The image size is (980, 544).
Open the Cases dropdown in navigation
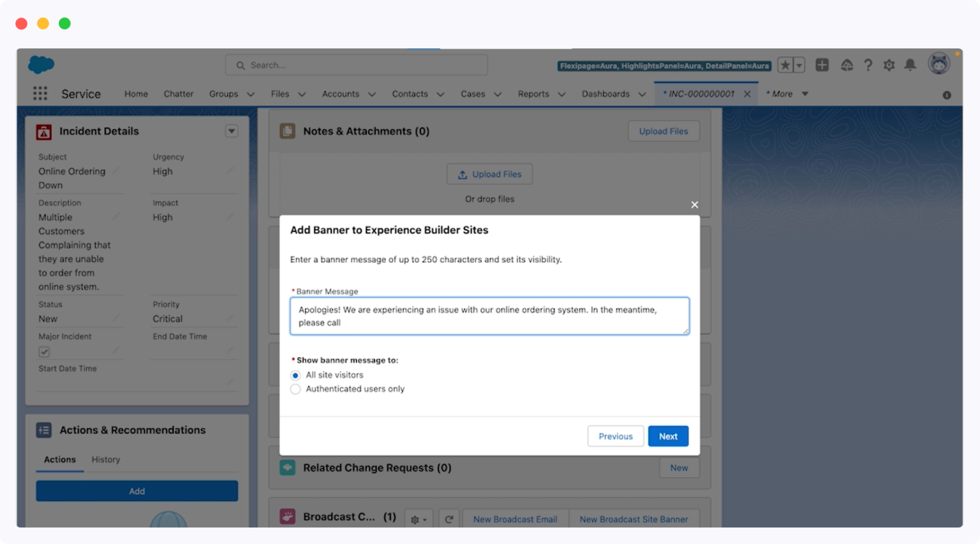point(480,94)
